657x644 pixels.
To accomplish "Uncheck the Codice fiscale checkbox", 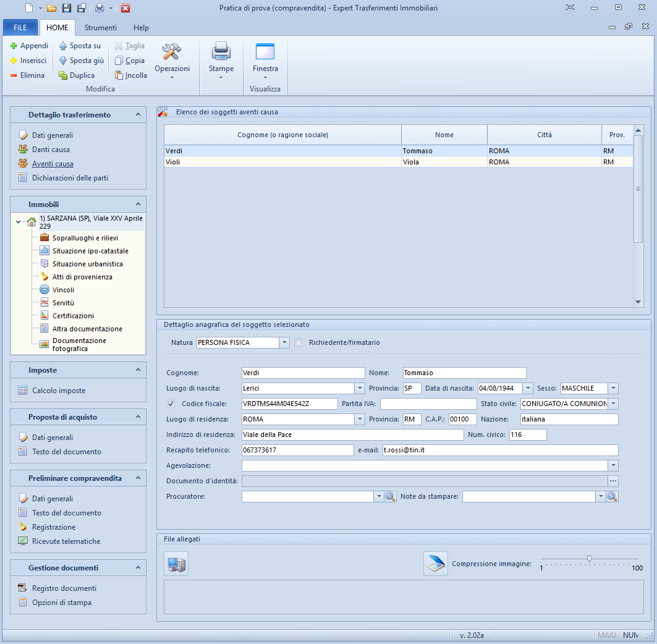I will click(171, 404).
